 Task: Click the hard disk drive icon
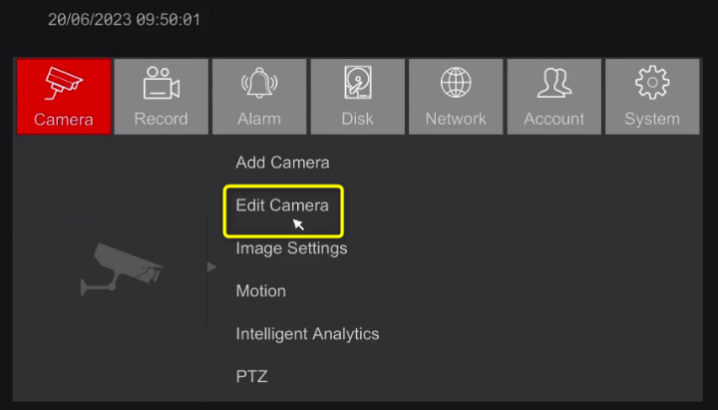357,84
